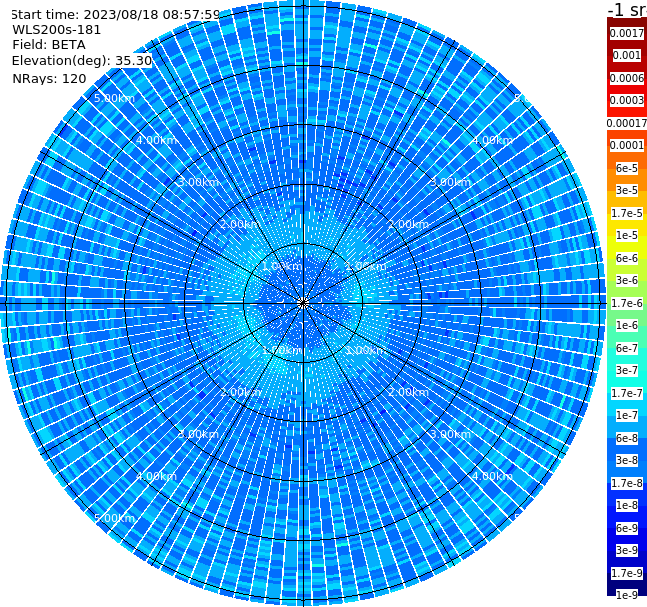Screen dimensions: 647x607
Task: Click the 4.00km range label in lower-left quadrant
Action: point(156,476)
